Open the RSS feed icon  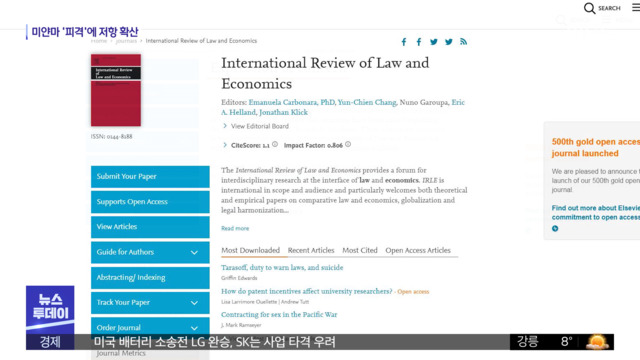pyautogui.click(x=463, y=41)
